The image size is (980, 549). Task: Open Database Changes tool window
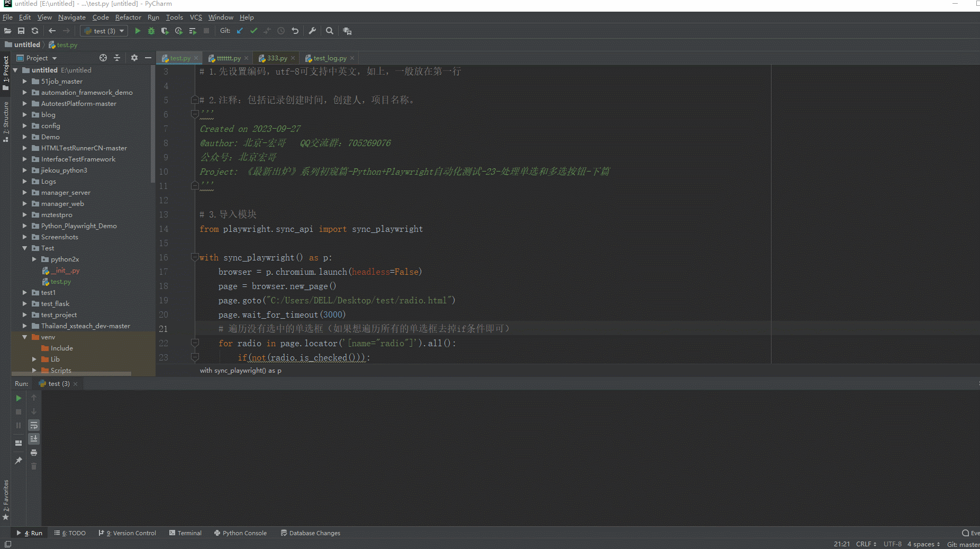(311, 533)
